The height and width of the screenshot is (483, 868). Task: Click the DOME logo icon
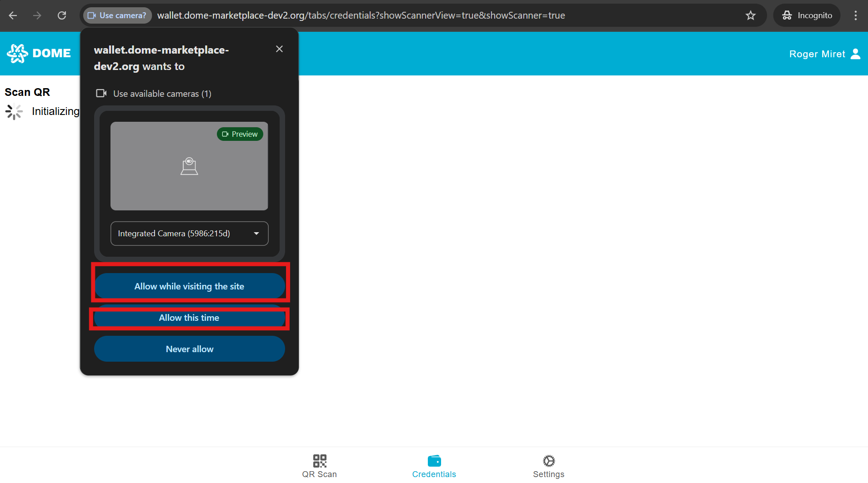(17, 53)
